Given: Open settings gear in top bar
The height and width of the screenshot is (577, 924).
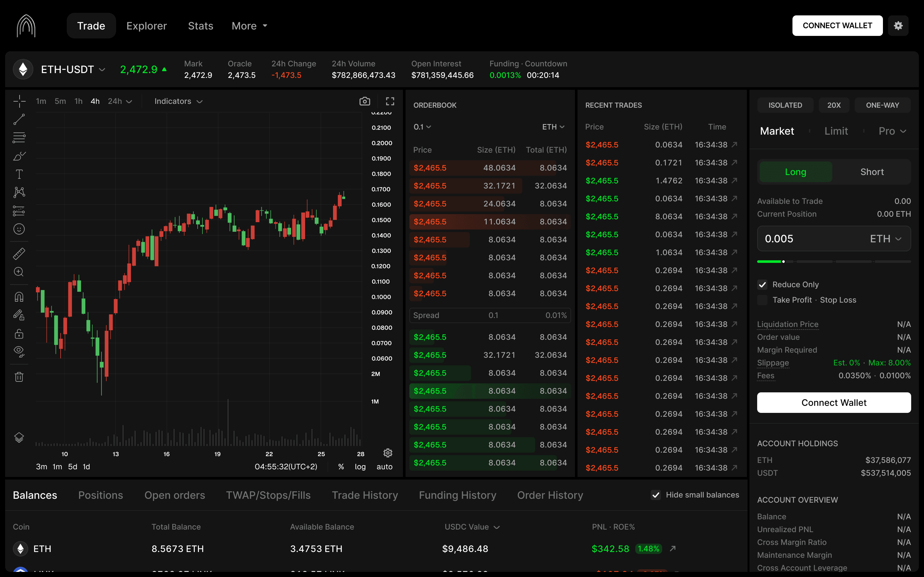Looking at the screenshot, I should point(898,26).
